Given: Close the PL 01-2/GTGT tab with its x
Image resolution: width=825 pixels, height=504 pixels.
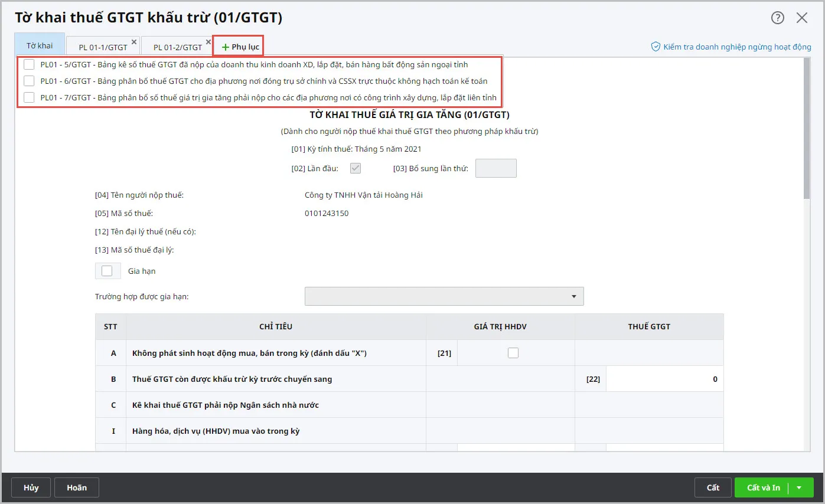Looking at the screenshot, I should [x=208, y=42].
